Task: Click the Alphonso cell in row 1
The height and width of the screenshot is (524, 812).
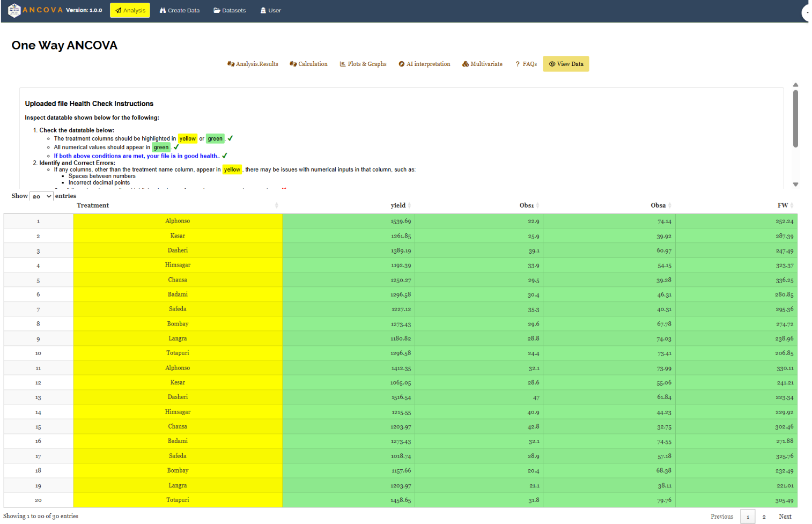Action: 178,221
